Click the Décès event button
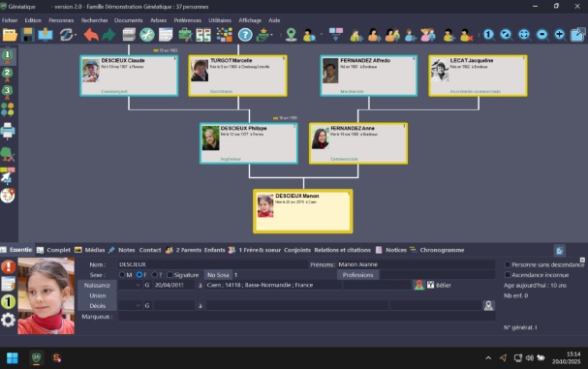Viewport: 588px width, 369px height. (x=97, y=306)
